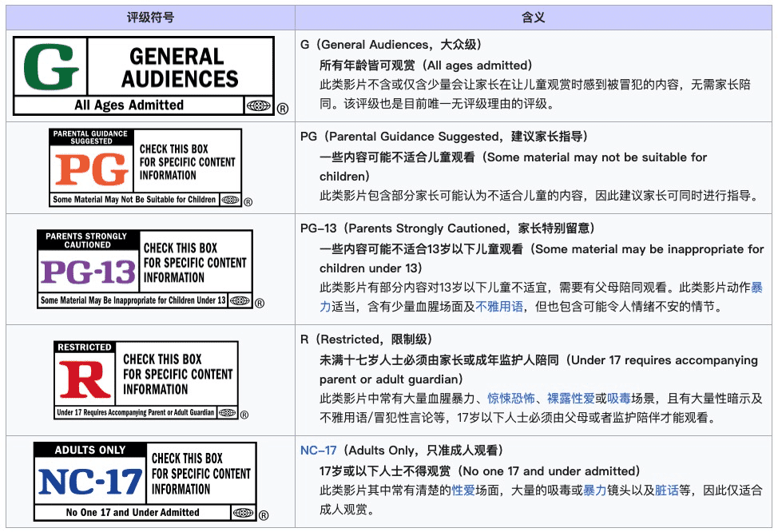Viewport: 778px width, 532px height.
Task: Click the sentence starting "此类影片不含或仅含少量"
Action: tap(535, 94)
